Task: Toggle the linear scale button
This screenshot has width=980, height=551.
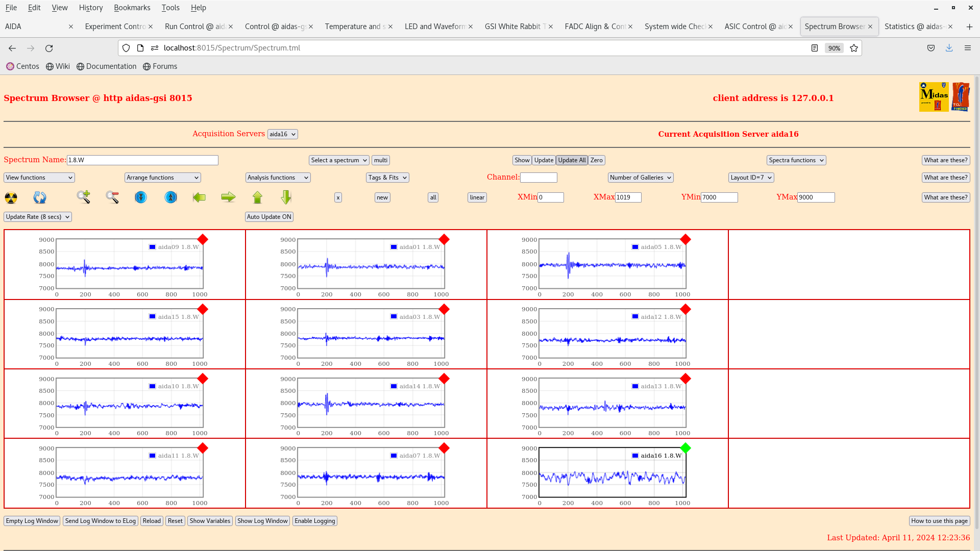Action: [x=477, y=197]
